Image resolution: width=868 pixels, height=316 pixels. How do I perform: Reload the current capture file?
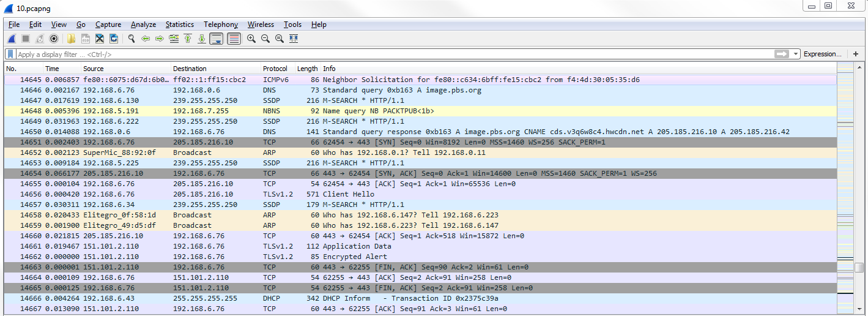[x=114, y=39]
